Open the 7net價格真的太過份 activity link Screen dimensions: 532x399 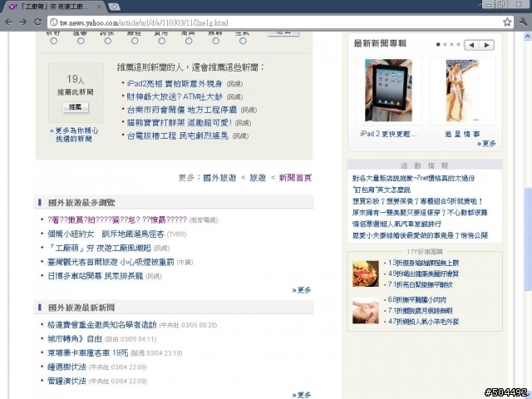point(413,178)
